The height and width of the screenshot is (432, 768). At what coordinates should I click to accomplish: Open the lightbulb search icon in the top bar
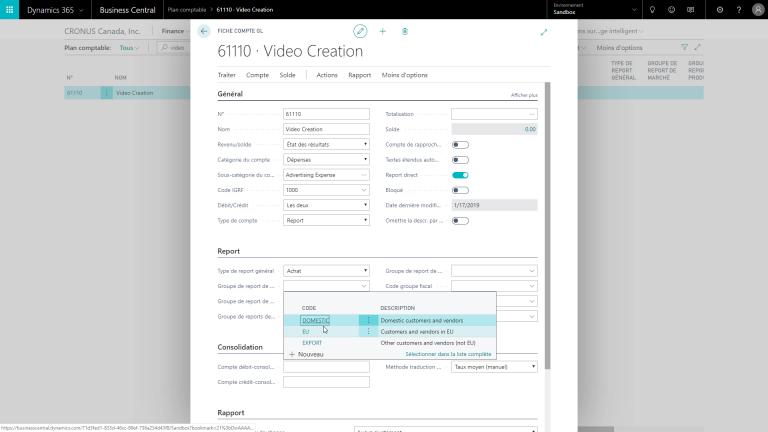coord(652,9)
